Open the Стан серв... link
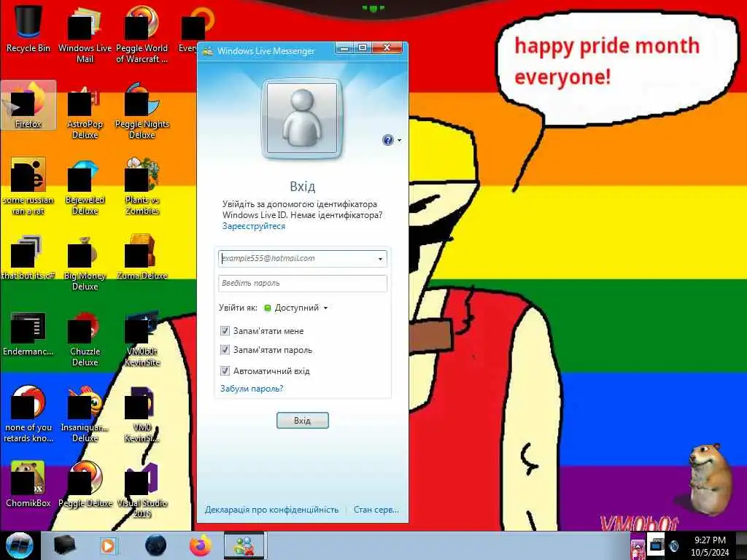The width and height of the screenshot is (747, 560). 376,510
